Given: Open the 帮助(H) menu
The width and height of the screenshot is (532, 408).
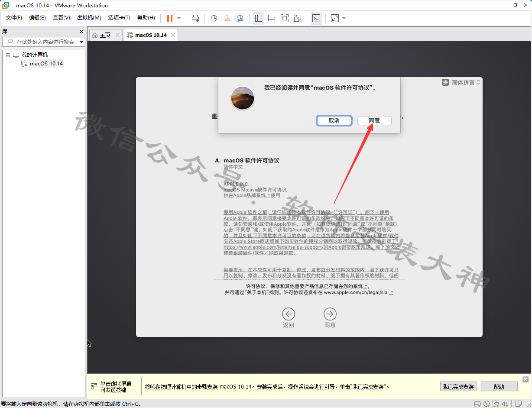Looking at the screenshot, I should tap(146, 18).
